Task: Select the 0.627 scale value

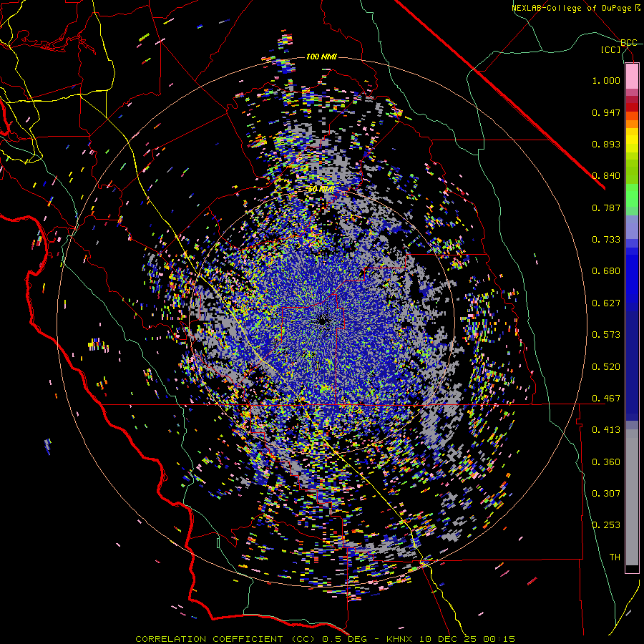Action: (x=606, y=303)
